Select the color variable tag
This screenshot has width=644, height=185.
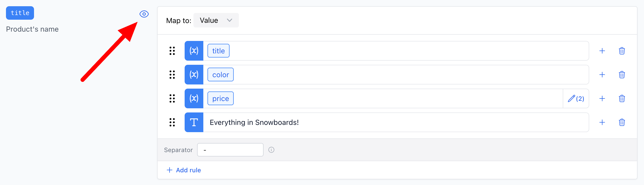click(220, 75)
